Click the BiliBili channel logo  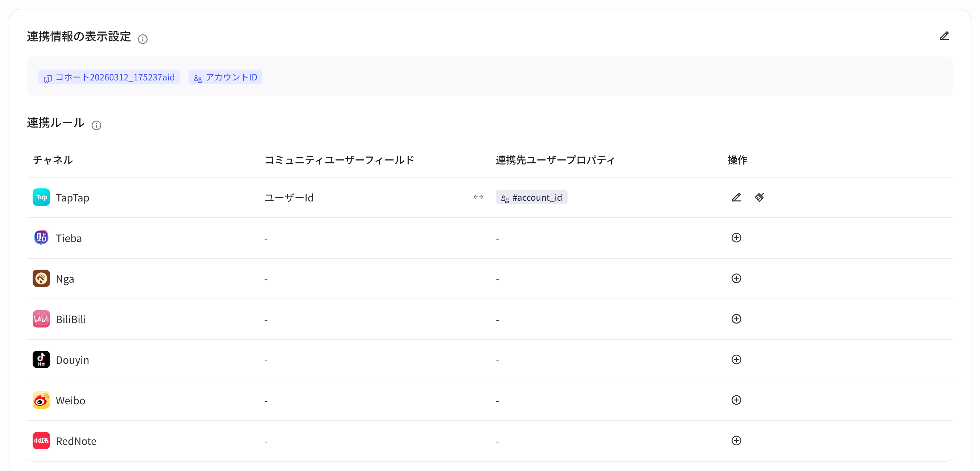tap(41, 319)
